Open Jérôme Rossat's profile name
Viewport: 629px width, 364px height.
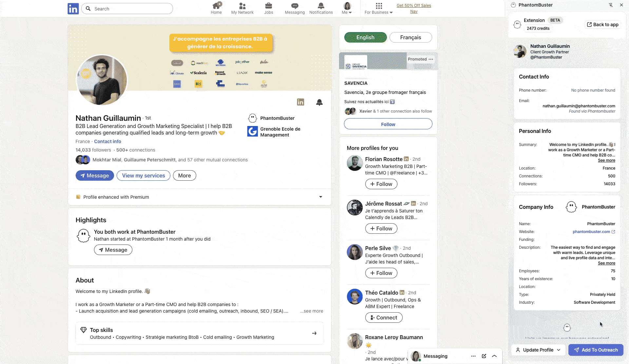(x=383, y=204)
